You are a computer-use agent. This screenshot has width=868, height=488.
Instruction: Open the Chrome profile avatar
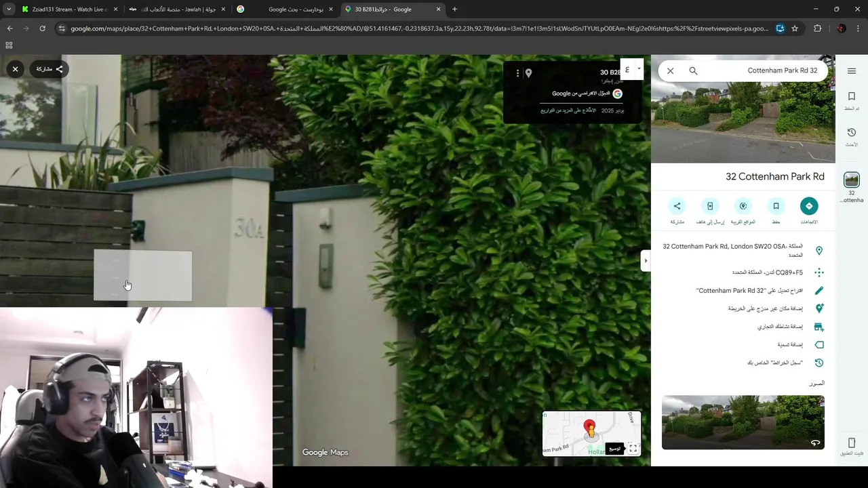coord(842,28)
